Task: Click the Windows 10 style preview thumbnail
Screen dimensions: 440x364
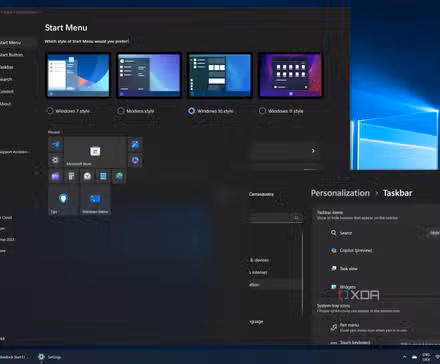Action: click(220, 75)
